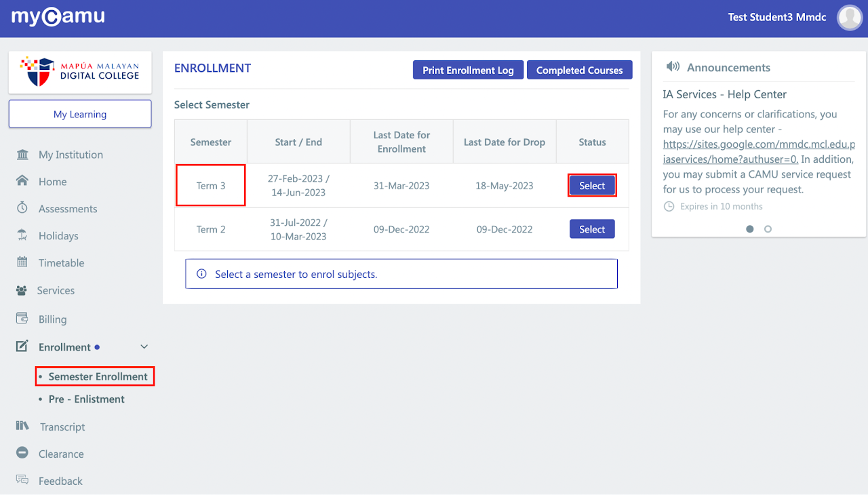Show second announcement via empty dot
868x495 pixels.
point(768,229)
